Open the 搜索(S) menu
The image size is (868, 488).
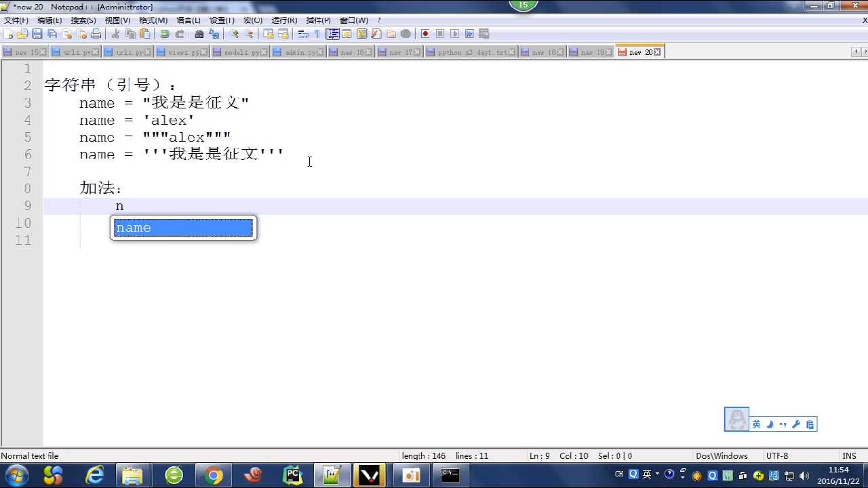point(83,20)
